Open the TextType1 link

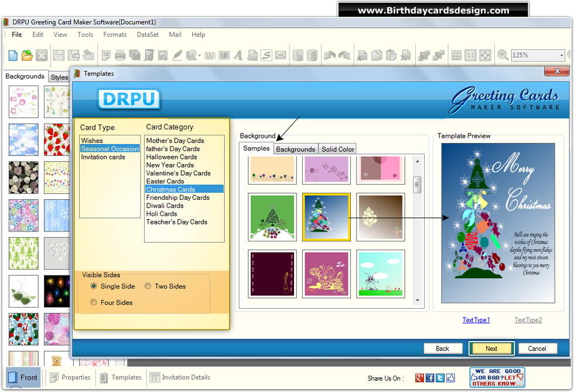point(476,320)
